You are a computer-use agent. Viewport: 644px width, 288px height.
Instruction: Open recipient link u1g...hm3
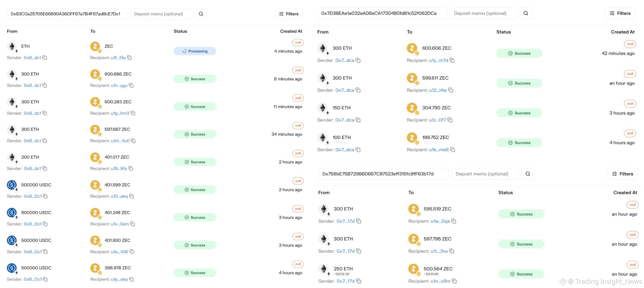[120, 113]
